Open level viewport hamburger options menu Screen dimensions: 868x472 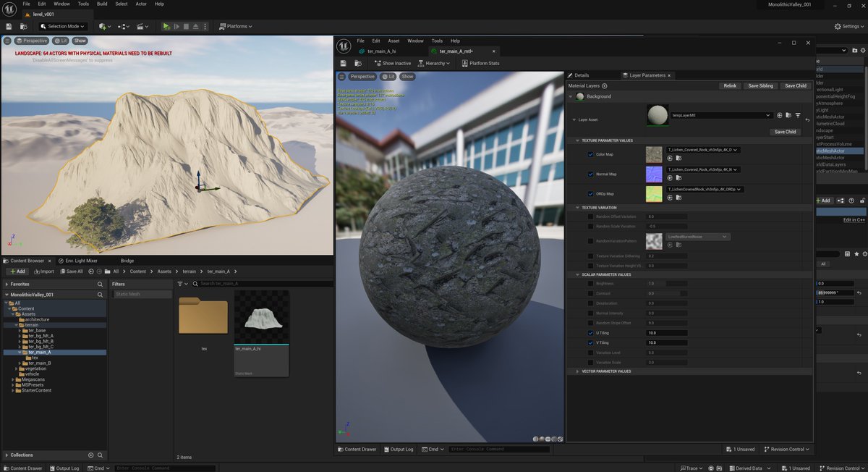click(x=7, y=41)
